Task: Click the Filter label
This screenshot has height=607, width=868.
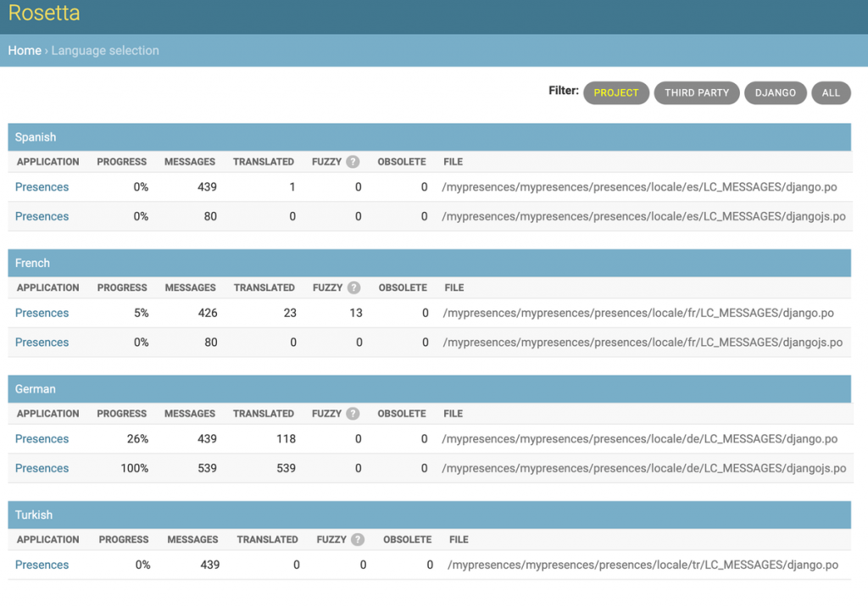Action: (564, 90)
